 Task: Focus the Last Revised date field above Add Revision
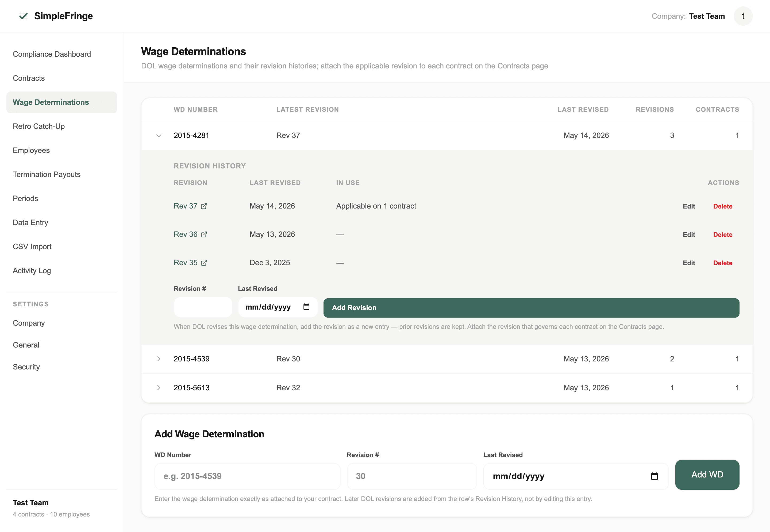[278, 307]
